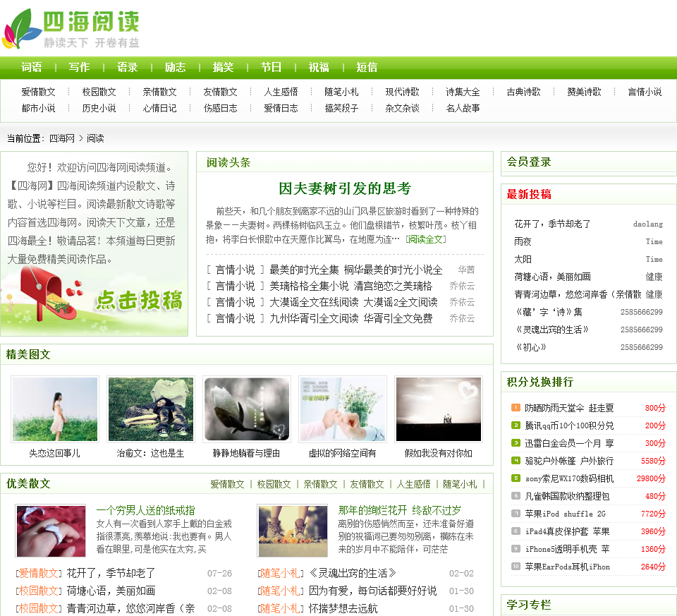Open 九州华胥引全文阅读 link

click(351, 318)
